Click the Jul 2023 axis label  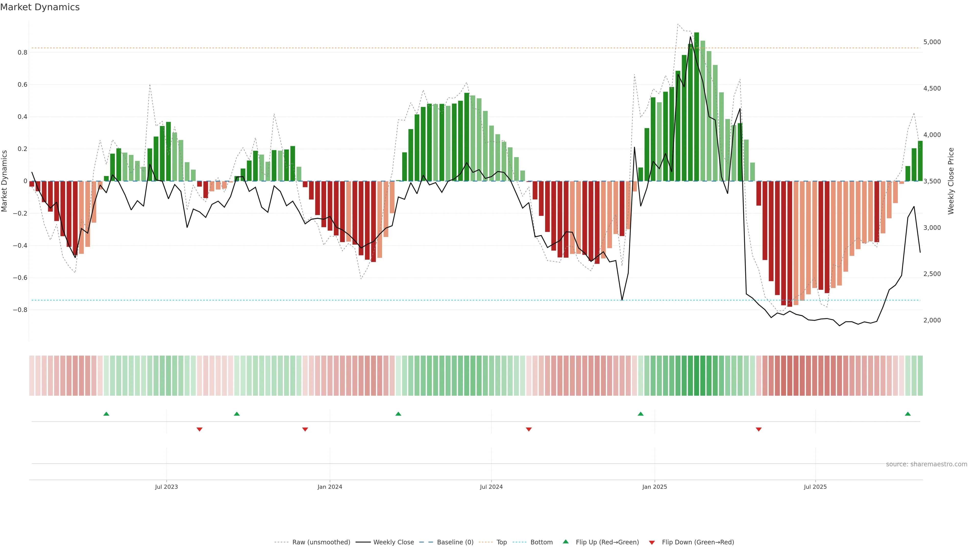166,487
